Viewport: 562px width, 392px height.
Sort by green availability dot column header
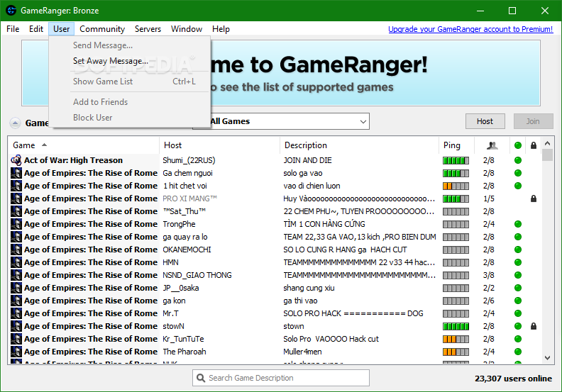(x=517, y=145)
